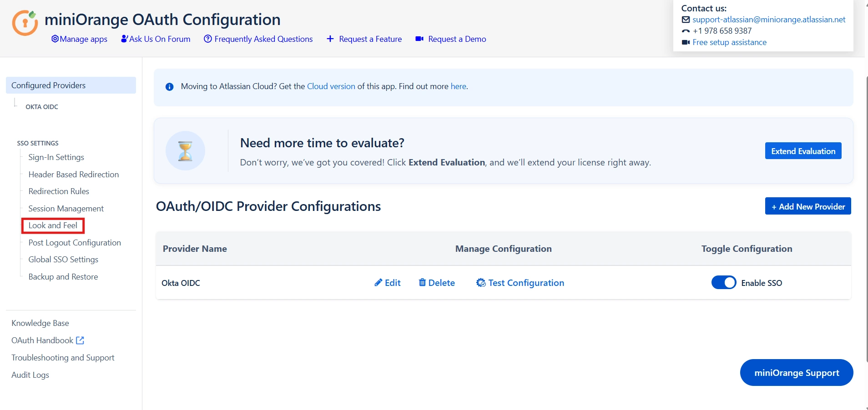This screenshot has height=410, width=868.
Task: Click the 'here' link in banner
Action: pos(458,86)
